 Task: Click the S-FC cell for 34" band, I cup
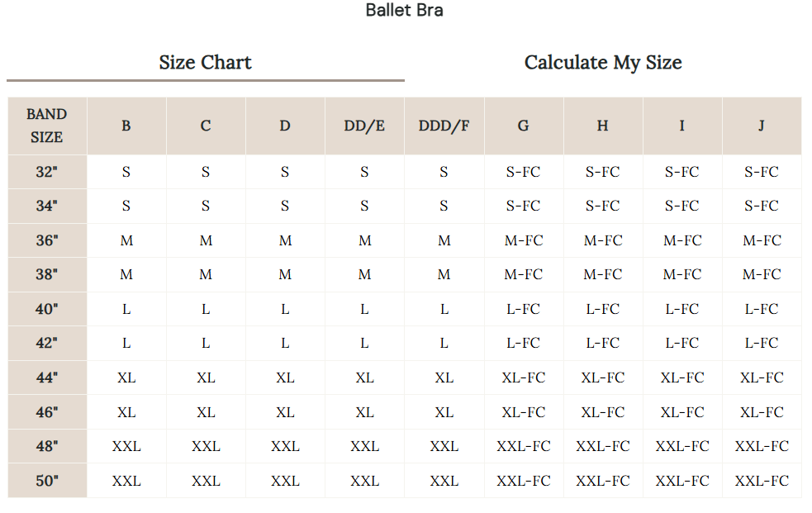681,206
